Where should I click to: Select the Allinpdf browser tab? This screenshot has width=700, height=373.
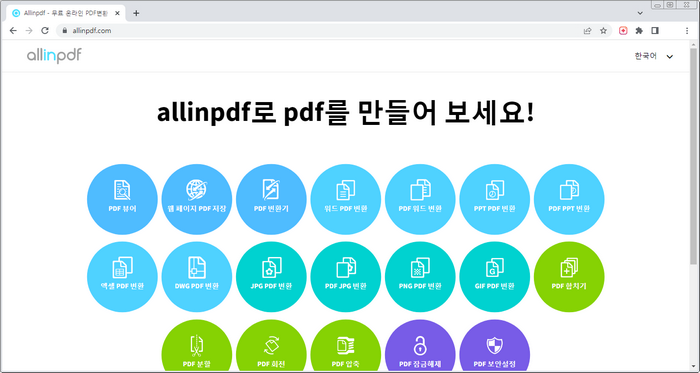coord(66,13)
